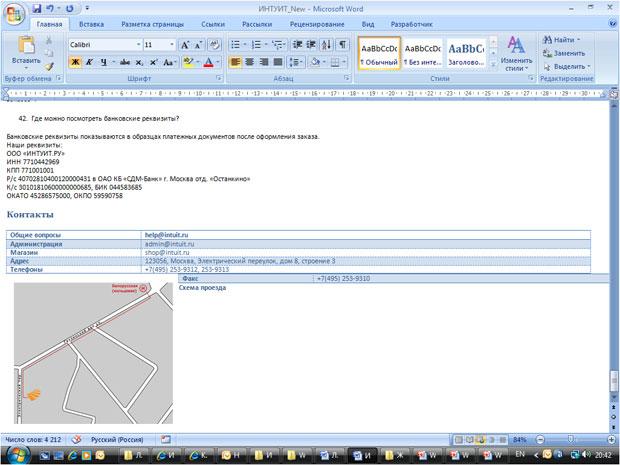
Task: Switch to Print Layout view in status bar
Action: [x=458, y=440]
